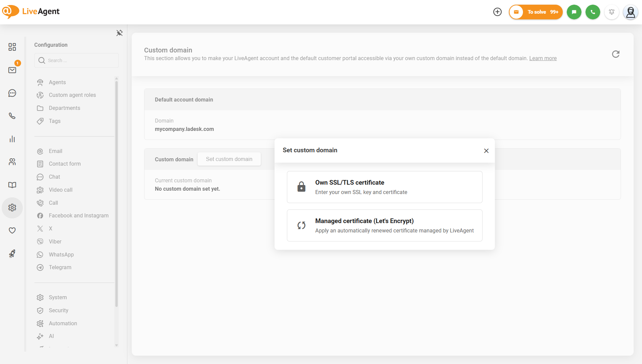This screenshot has height=364, width=642.
Task: Open Call configuration item
Action: 53,203
